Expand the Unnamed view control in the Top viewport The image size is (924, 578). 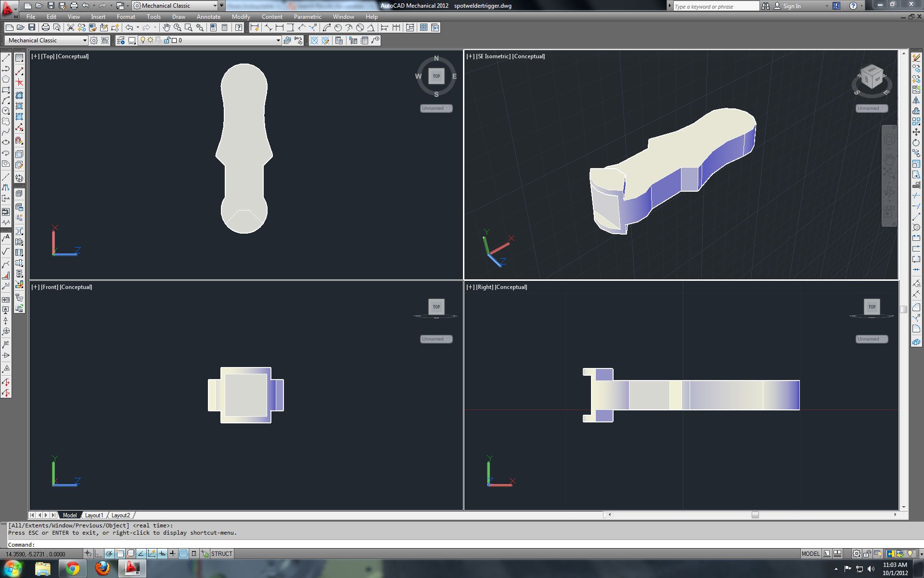click(x=436, y=108)
